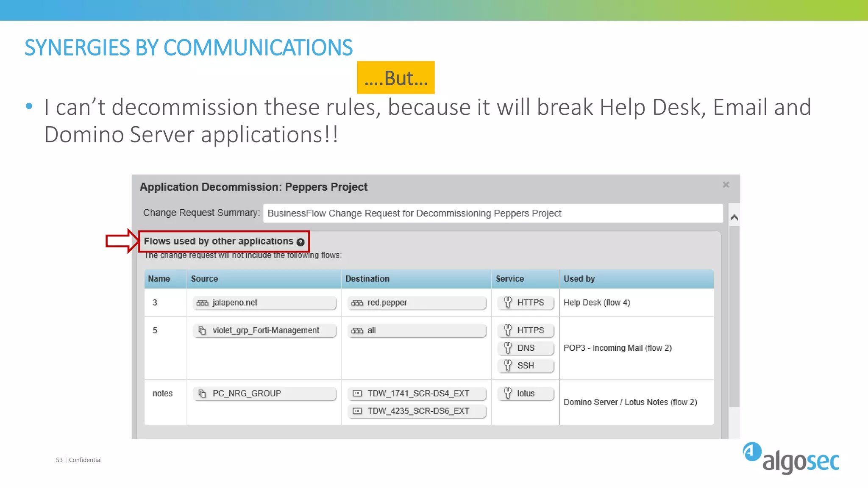The image size is (868, 488).
Task: Click the DNS service icon
Action: pyautogui.click(x=507, y=348)
